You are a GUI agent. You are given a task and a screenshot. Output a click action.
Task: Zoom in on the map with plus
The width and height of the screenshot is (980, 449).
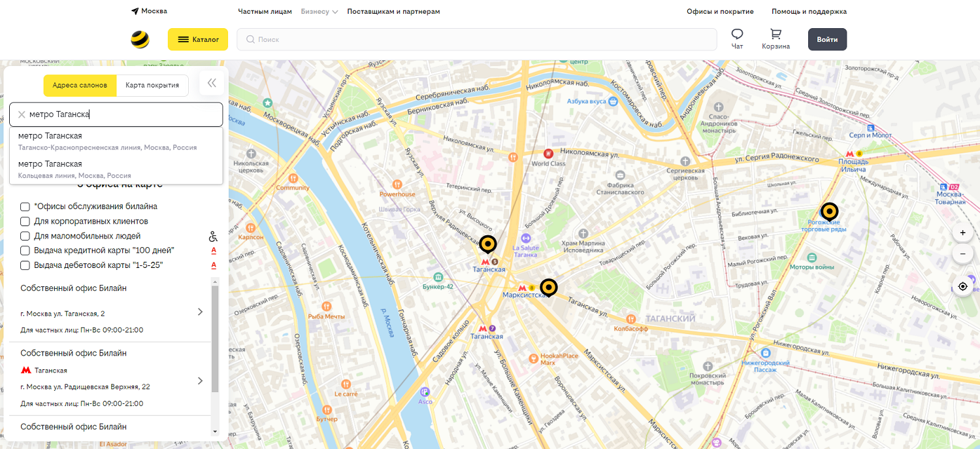click(962, 233)
